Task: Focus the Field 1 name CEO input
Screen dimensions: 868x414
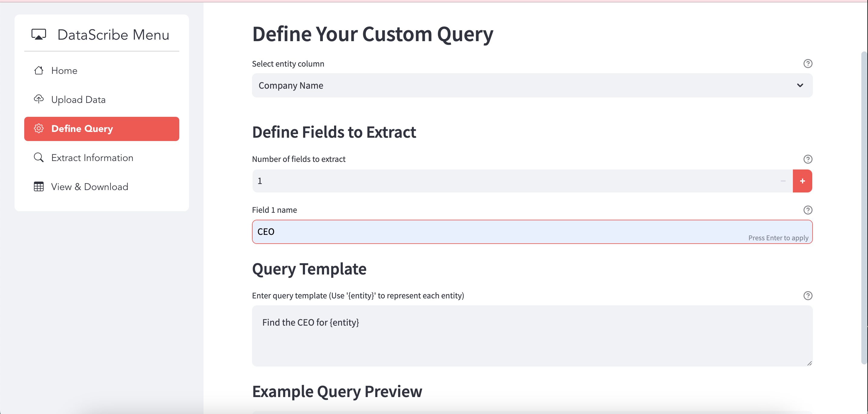Action: pyautogui.click(x=532, y=232)
